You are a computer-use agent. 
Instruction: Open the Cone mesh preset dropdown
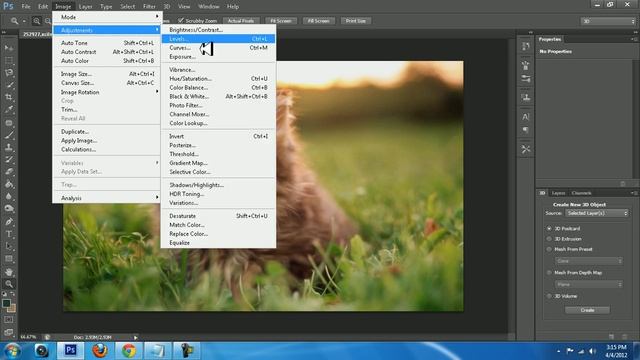click(x=588, y=261)
